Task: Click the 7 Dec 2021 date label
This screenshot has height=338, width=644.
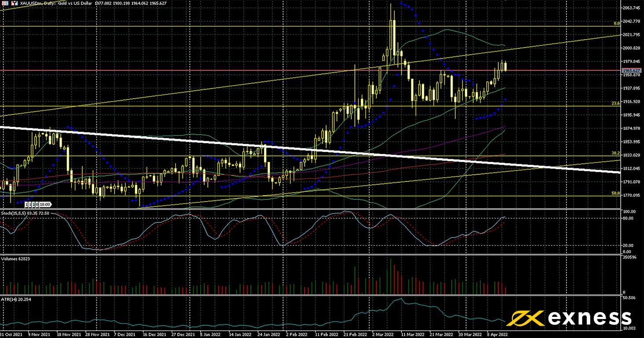Action: (x=125, y=334)
